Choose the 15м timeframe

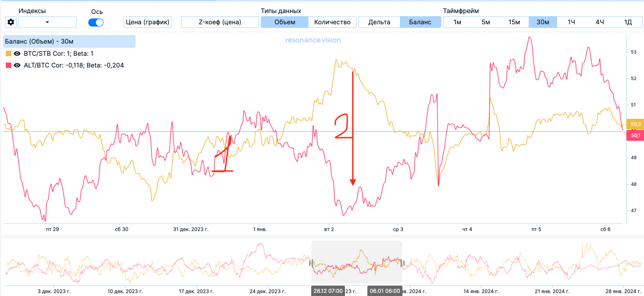514,22
